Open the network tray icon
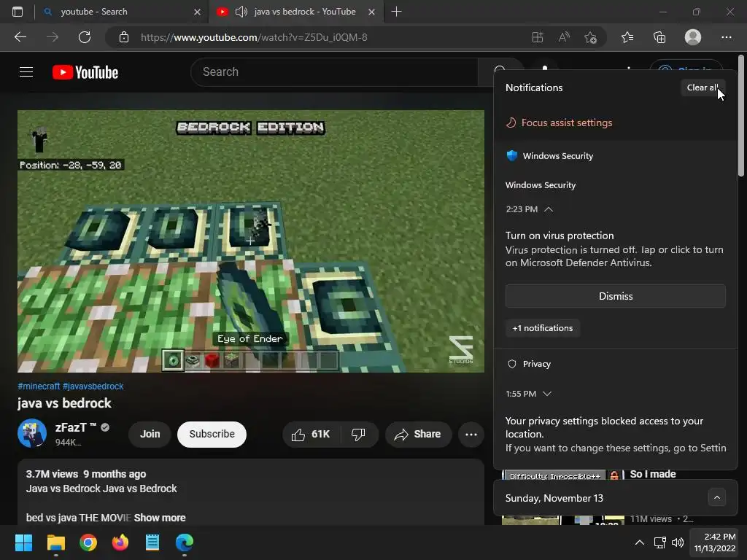 [x=659, y=542]
